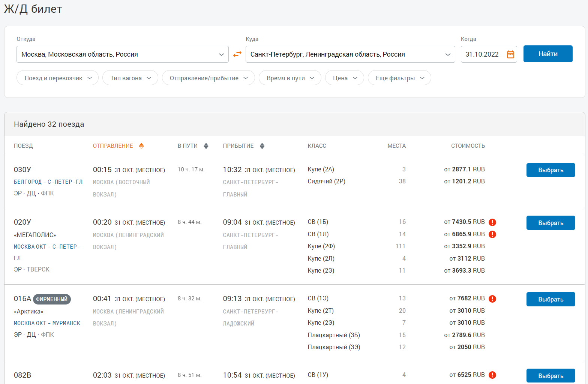This screenshot has height=384, width=588.
Task: Expand Тип вагона filter
Action: 130,78
